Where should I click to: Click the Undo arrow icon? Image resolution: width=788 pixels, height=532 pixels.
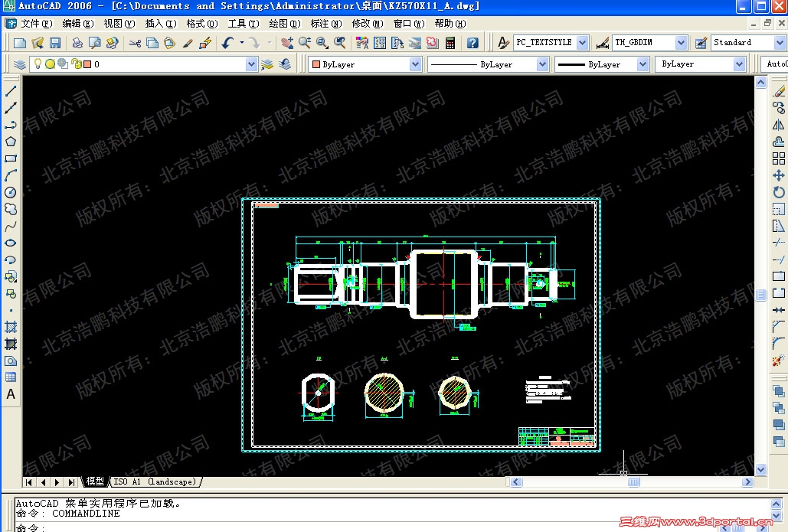[227, 43]
